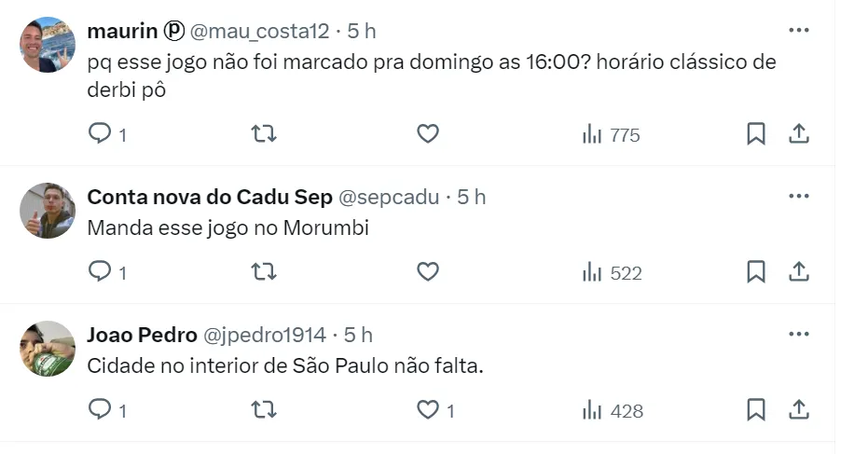Open more options on Cadu Sep's tweet
868x454 pixels.
click(799, 196)
